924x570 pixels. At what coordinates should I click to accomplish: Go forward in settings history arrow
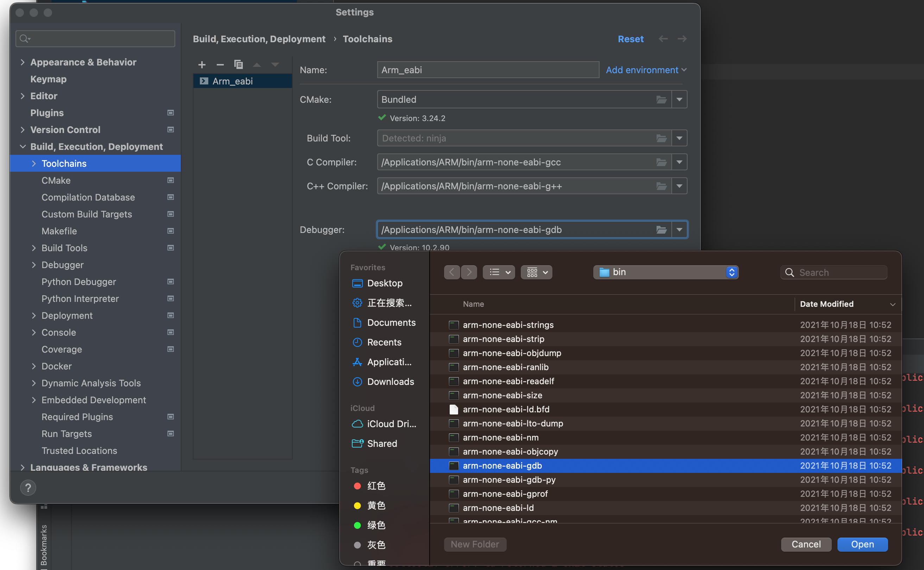pos(682,39)
